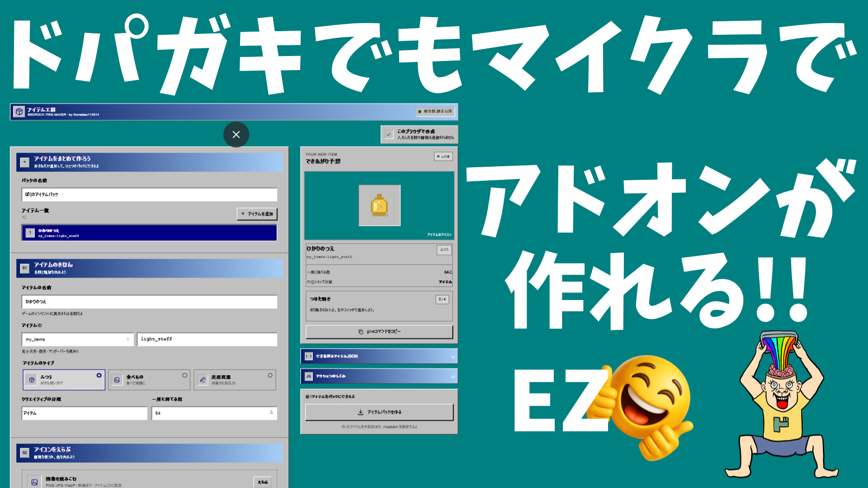Image resolution: width=868 pixels, height=488 pixels.
Task: Click the potion item icon preview
Action: click(379, 206)
